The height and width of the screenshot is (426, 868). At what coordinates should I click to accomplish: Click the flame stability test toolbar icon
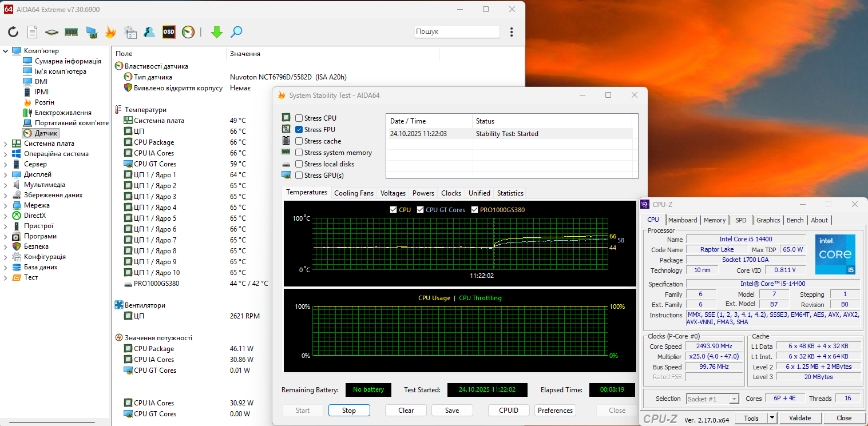[x=110, y=32]
